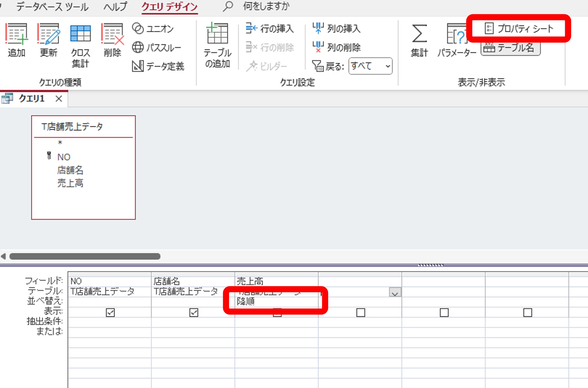
Task: Click 列の挿入 (Insert Columns)
Action: coord(337,28)
